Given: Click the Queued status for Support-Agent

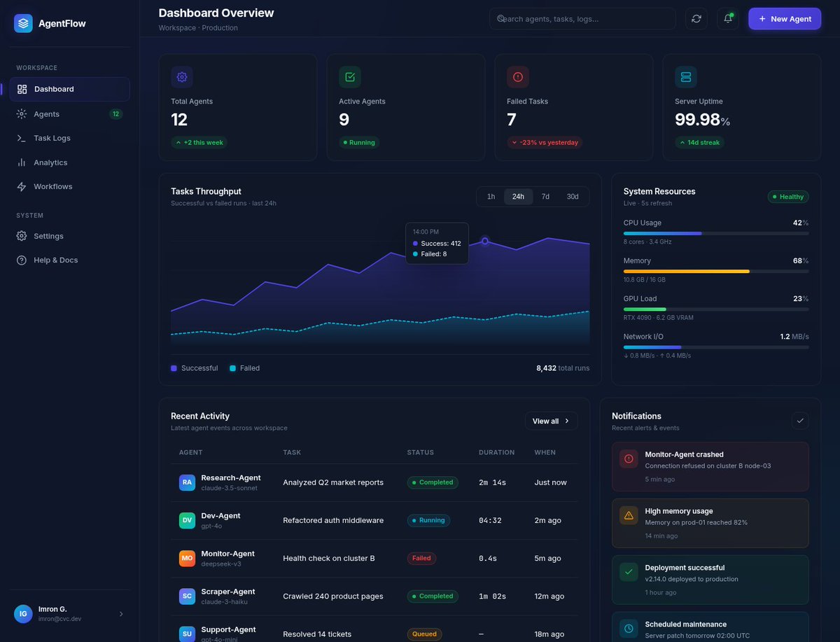Looking at the screenshot, I should [424, 634].
